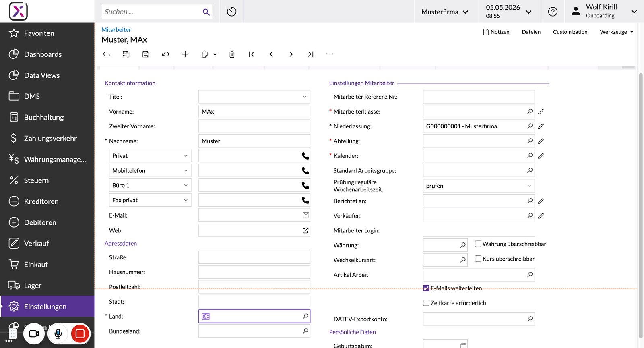The width and height of the screenshot is (644, 348).
Task: Click the save and close toolbar icon
Action: [x=126, y=54]
